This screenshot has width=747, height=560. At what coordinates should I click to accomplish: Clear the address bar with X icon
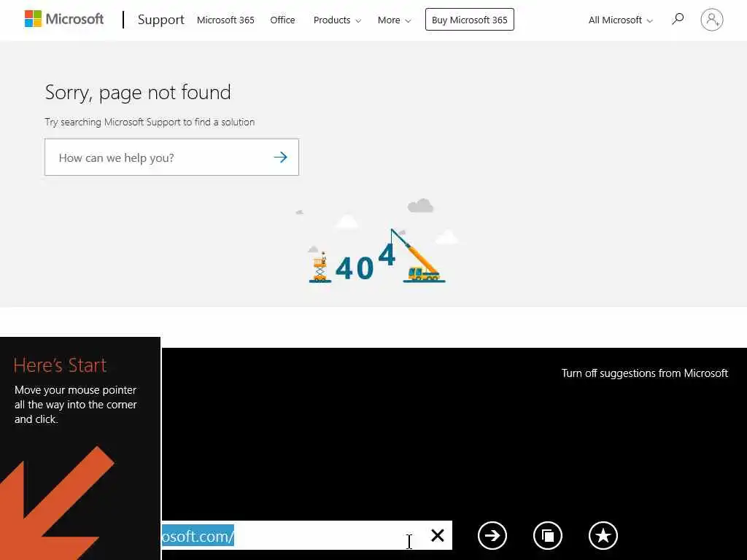point(438,535)
